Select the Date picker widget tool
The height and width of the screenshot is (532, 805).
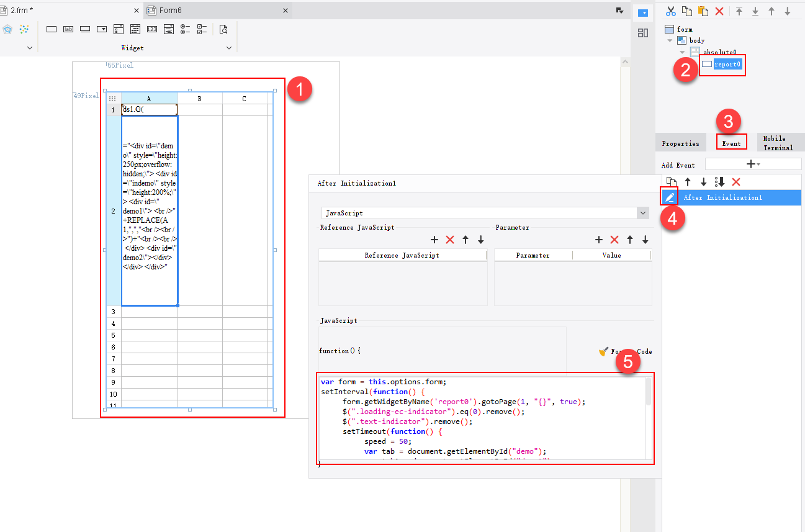tap(135, 29)
